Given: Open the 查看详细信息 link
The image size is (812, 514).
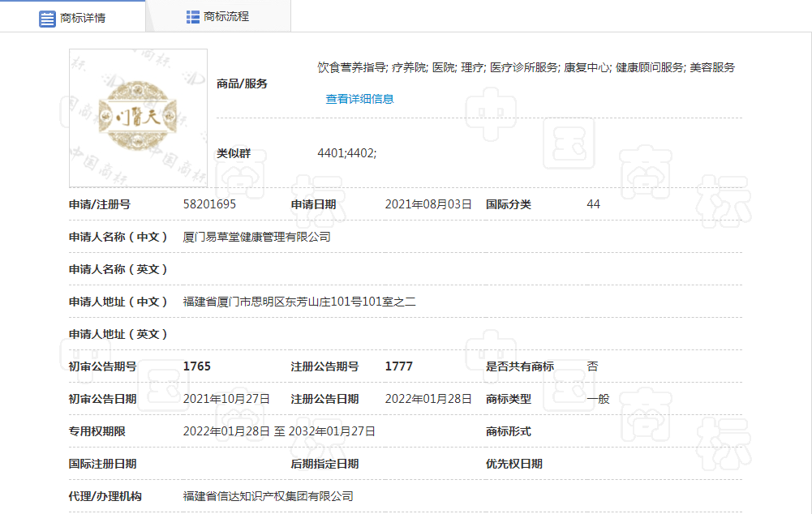Looking at the screenshot, I should [359, 99].
